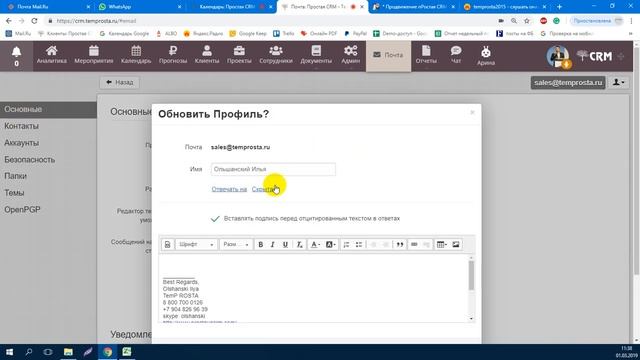Open the Чат section
This screenshot has width=640, height=360.
456,55
